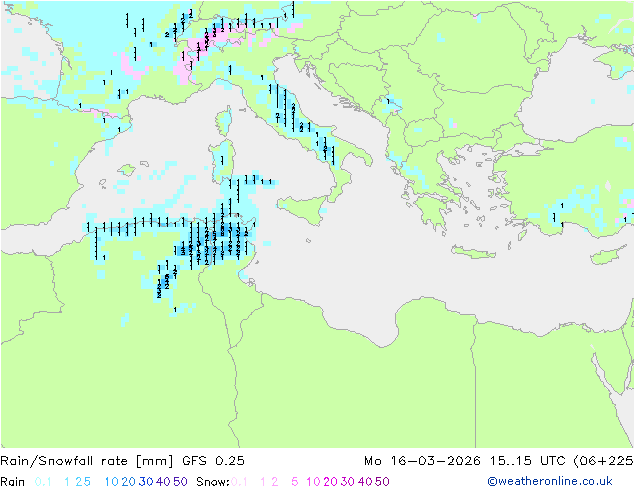Image resolution: width=634 pixels, height=490 pixels.
Task: Click the 'Rain' legend label
Action: pyautogui.click(x=13, y=482)
